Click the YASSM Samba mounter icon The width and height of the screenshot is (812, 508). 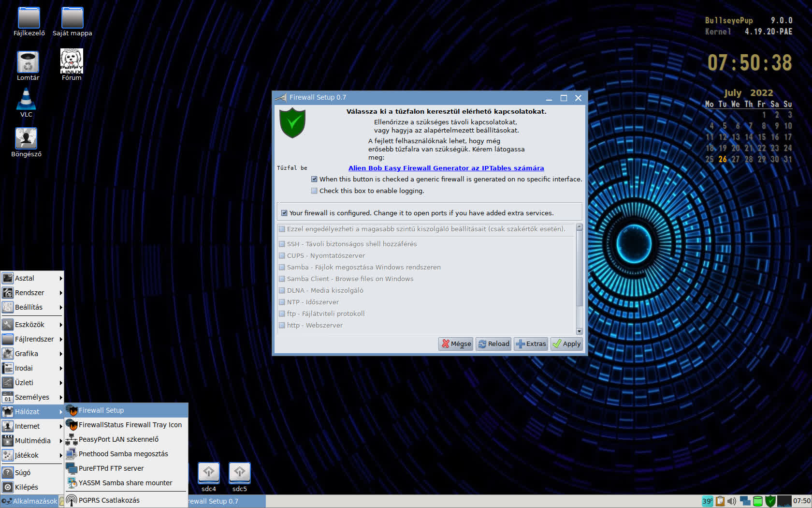(72, 483)
